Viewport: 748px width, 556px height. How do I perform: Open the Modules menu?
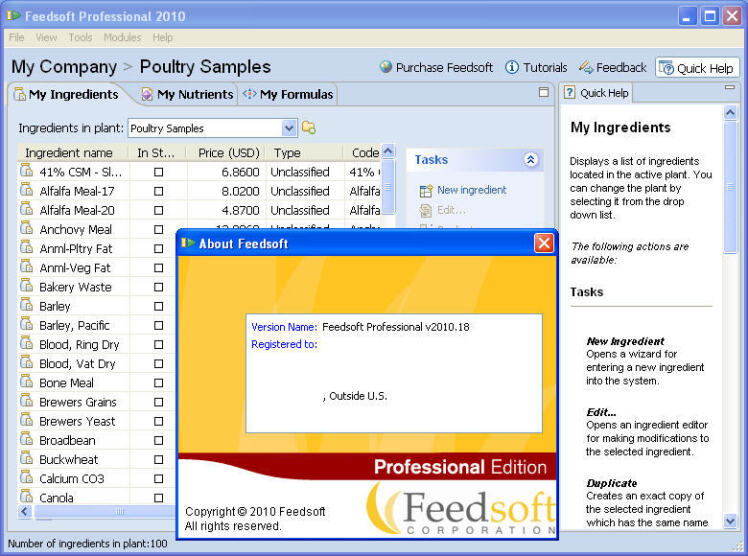(x=122, y=37)
